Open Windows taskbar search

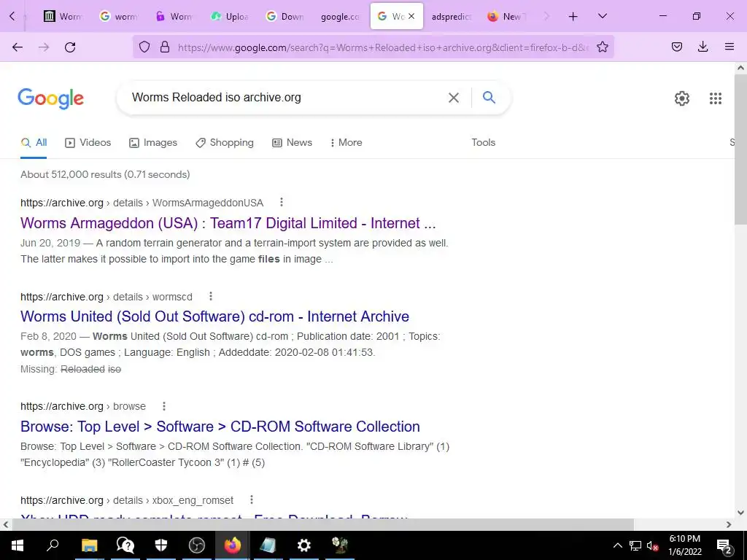coord(53,545)
